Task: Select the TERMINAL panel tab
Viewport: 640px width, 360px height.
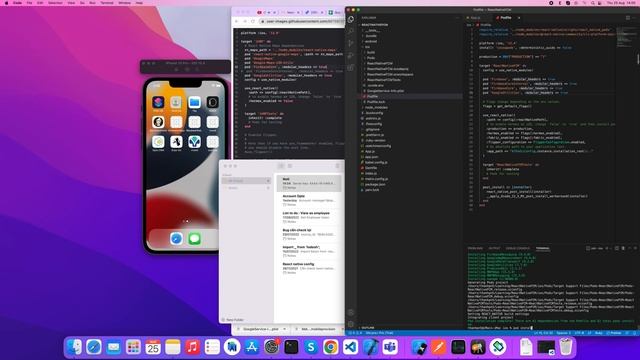Action: [x=542, y=248]
